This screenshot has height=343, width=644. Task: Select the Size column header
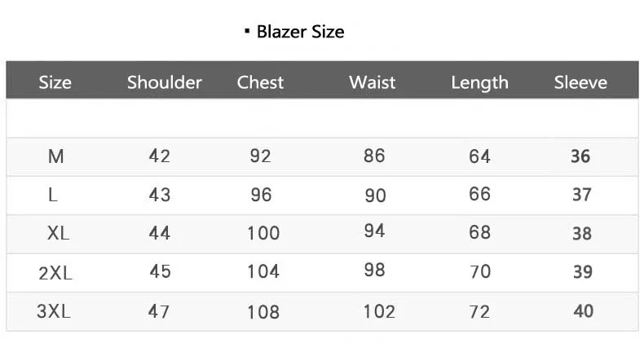coord(55,82)
